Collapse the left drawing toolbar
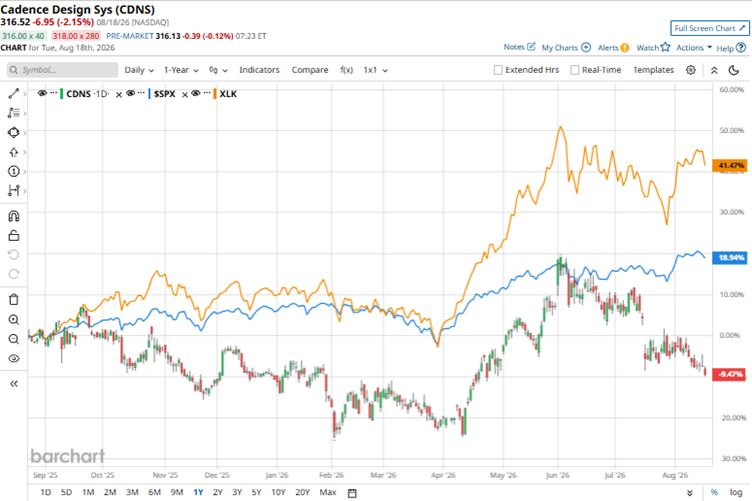 tap(13, 384)
